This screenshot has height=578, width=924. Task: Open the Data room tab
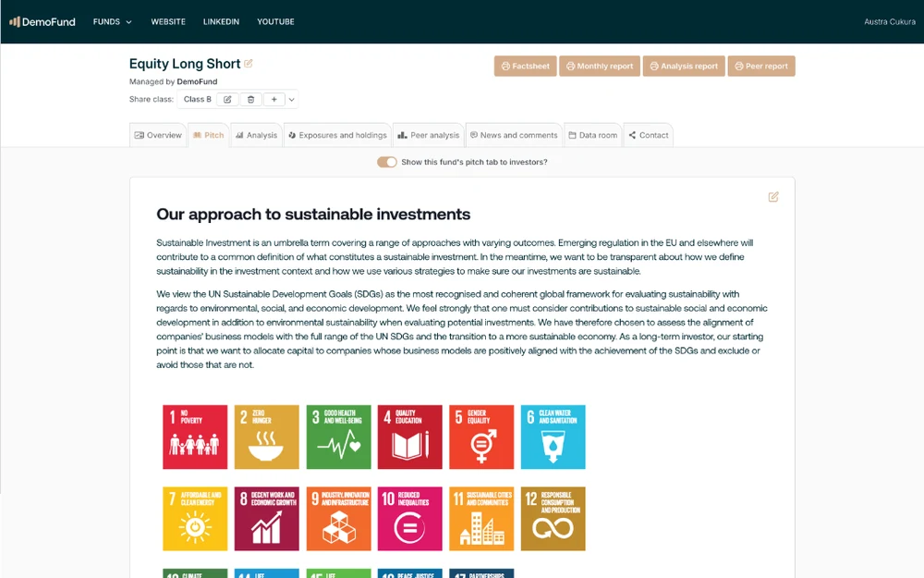click(x=593, y=135)
